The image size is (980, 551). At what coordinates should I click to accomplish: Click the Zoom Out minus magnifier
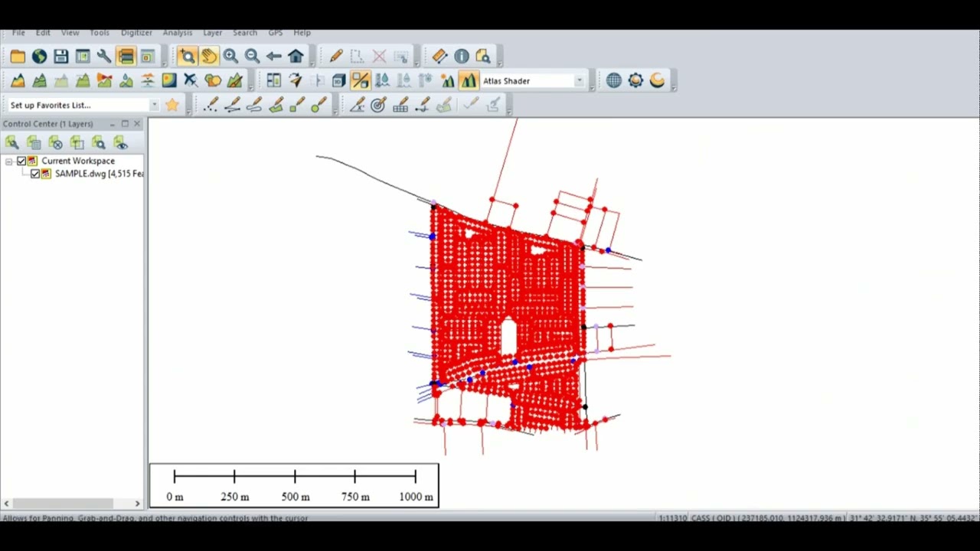(252, 56)
